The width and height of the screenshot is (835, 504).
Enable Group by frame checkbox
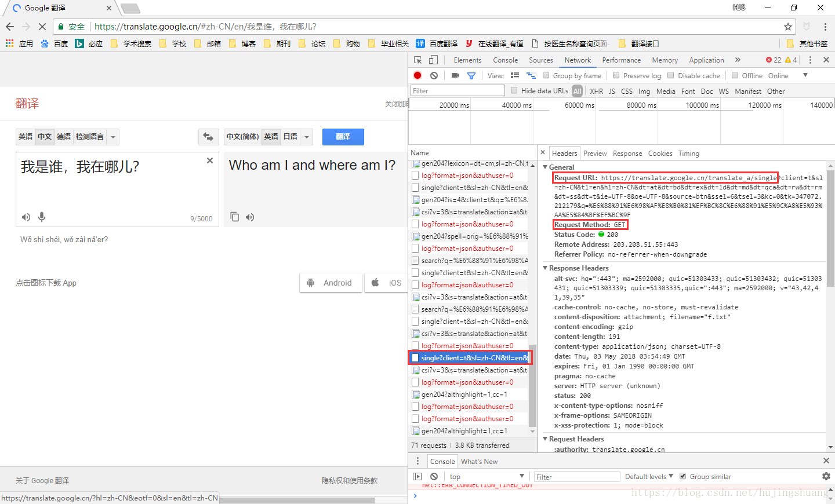[546, 75]
